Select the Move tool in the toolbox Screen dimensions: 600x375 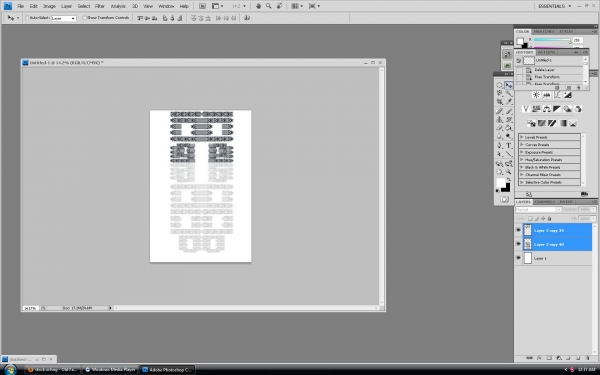point(509,85)
